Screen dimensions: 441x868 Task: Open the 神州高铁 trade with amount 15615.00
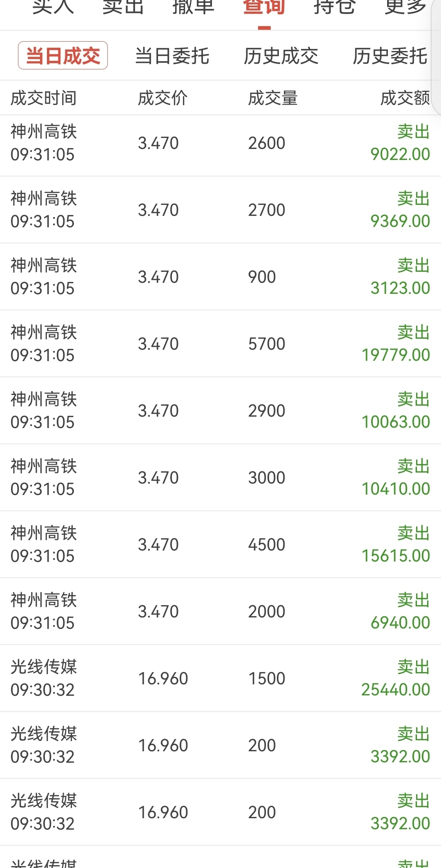pos(220,545)
